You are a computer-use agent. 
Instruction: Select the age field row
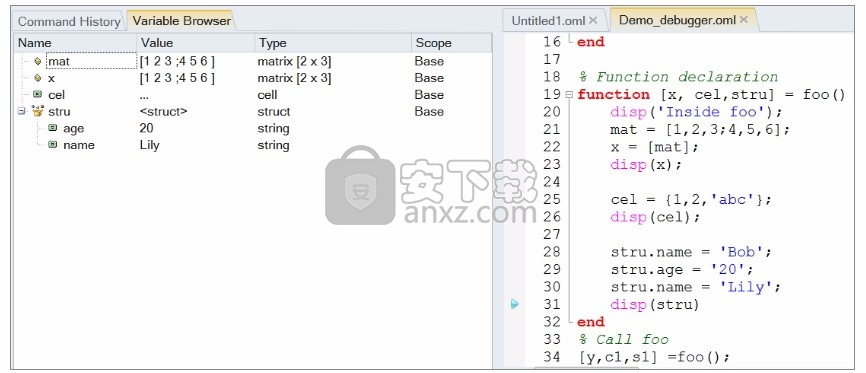tap(252, 128)
